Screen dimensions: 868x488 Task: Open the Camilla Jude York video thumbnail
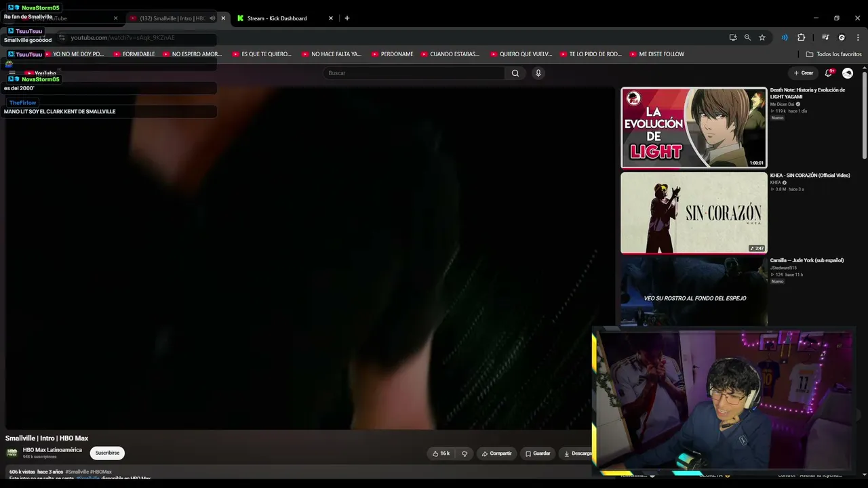694,291
